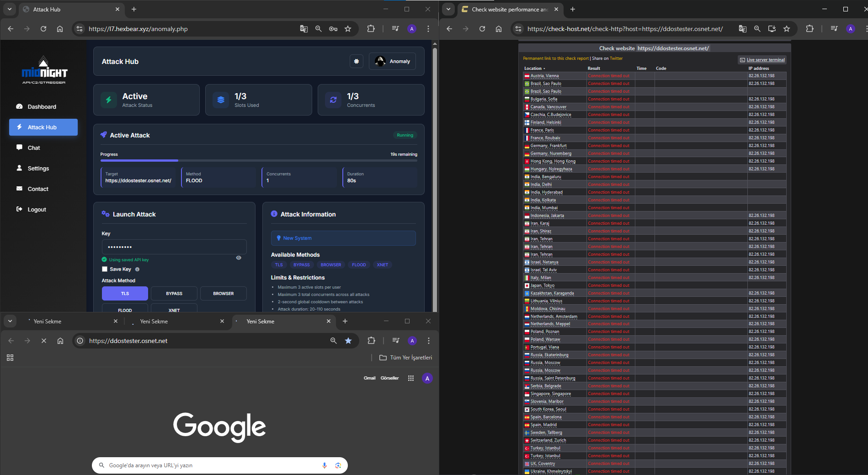Click the "UK, Coventry" location link

(543, 464)
